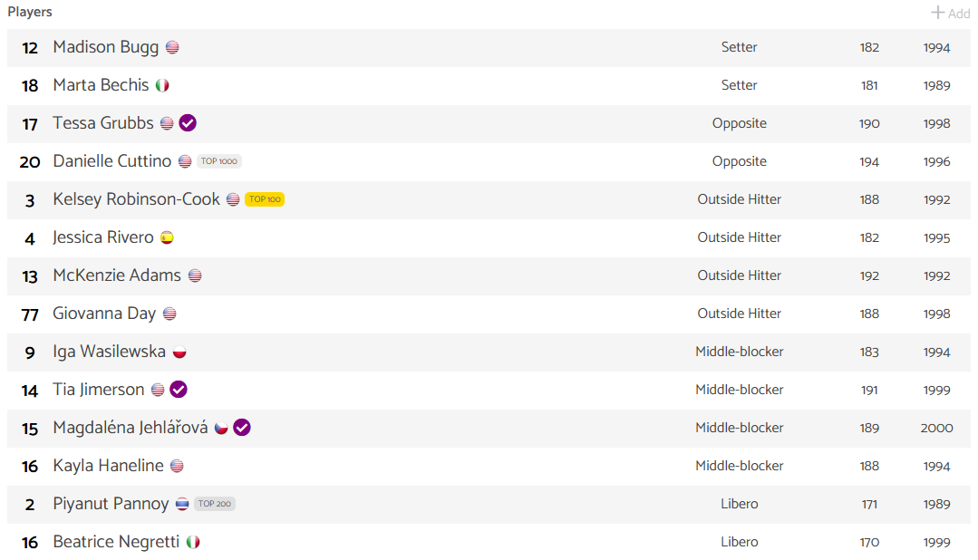Click verified badge beside Magdaléna Jehlářová
The image size is (978, 560).
[x=242, y=427]
